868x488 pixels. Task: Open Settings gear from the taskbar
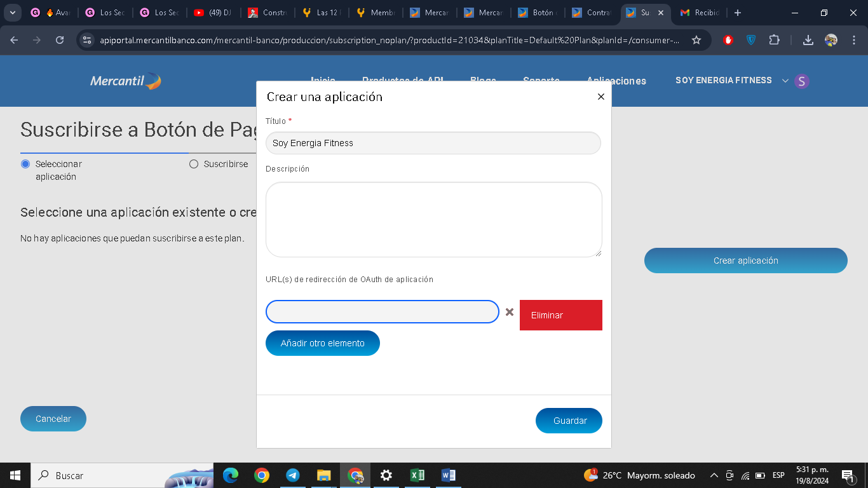click(386, 475)
